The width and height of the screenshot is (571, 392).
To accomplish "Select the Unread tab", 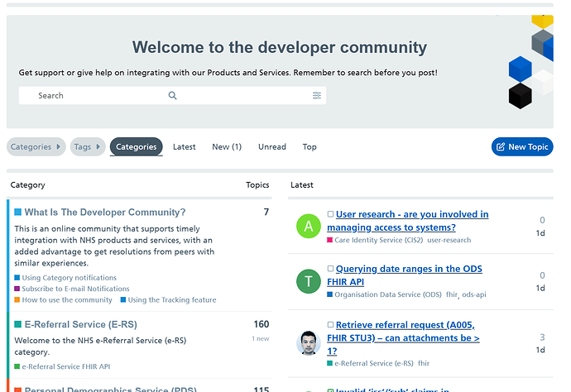I will pos(272,147).
